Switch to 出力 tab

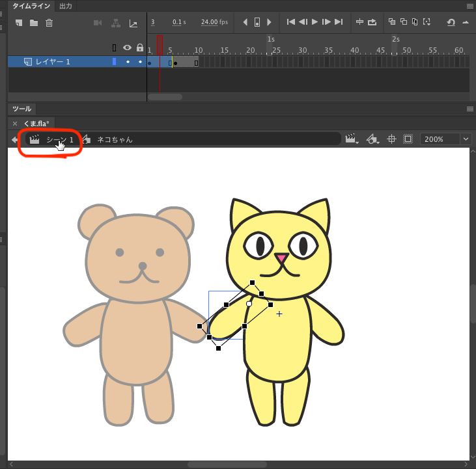coord(66,6)
